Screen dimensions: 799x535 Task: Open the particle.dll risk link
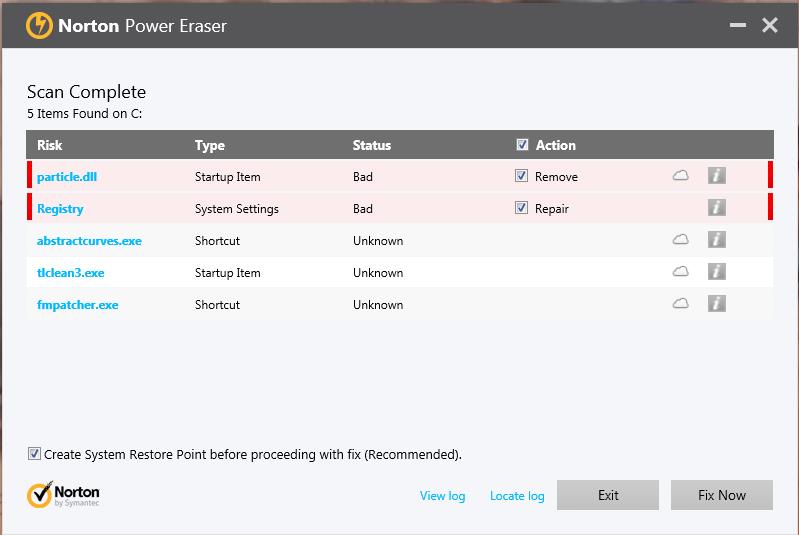pos(67,177)
